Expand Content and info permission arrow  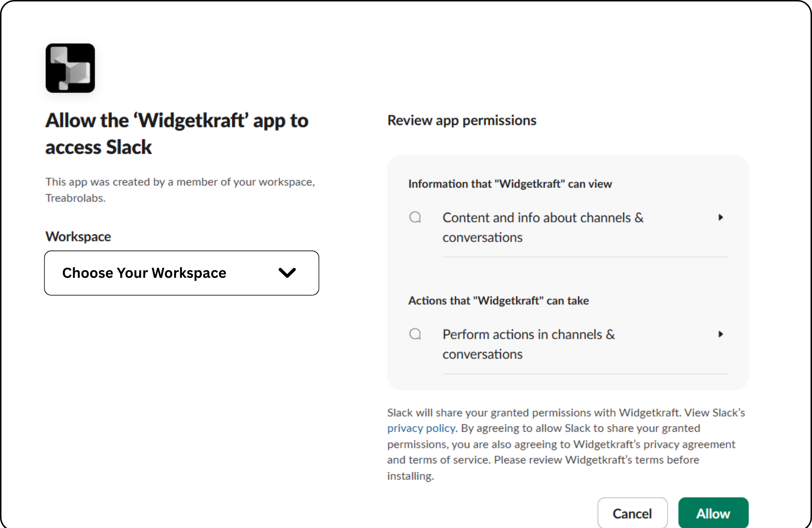[721, 217]
